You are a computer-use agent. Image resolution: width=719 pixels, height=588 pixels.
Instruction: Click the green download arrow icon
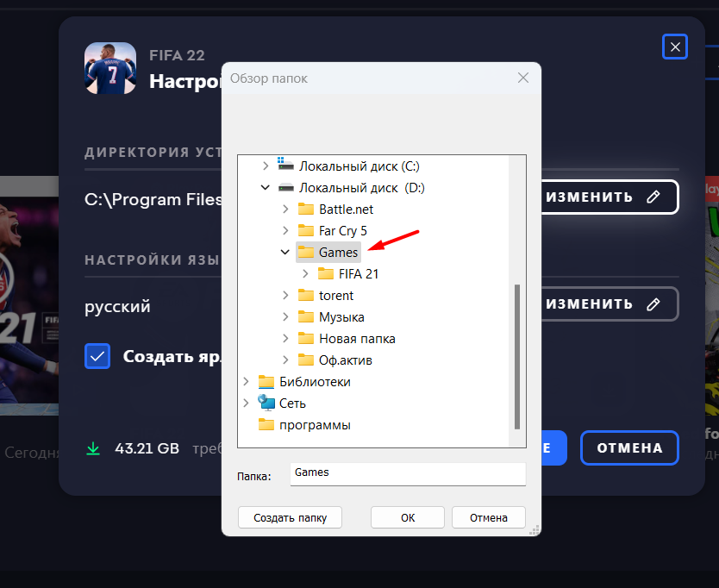[x=92, y=448]
